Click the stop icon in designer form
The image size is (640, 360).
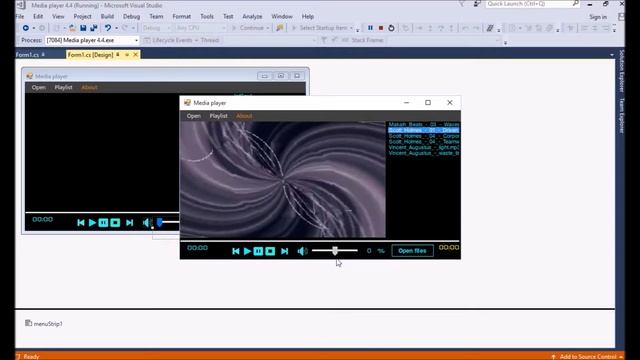click(x=115, y=222)
